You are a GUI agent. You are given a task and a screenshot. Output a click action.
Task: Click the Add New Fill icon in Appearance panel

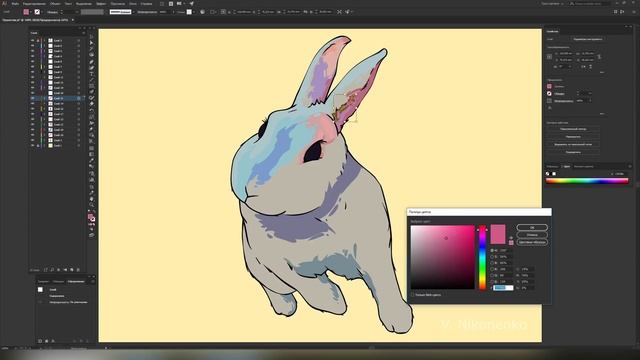coord(46,340)
